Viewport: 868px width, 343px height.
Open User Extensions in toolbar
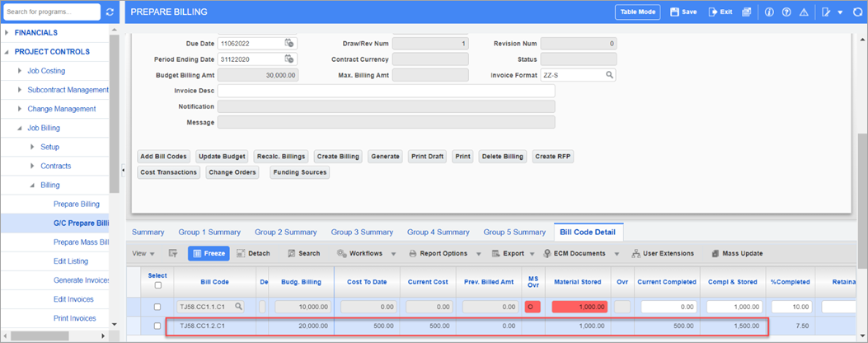click(x=663, y=253)
